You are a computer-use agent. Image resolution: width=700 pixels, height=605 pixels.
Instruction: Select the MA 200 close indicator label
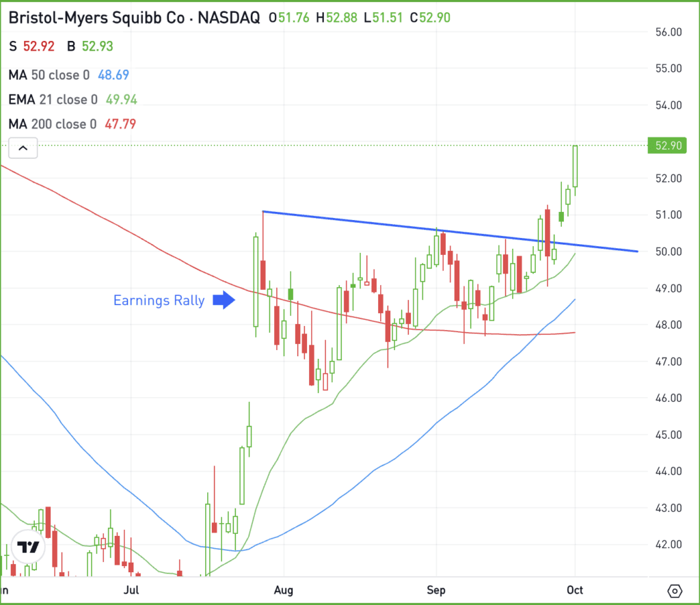point(53,124)
